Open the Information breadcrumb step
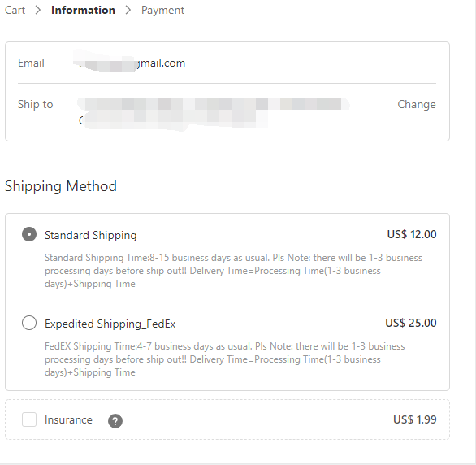 coord(83,10)
